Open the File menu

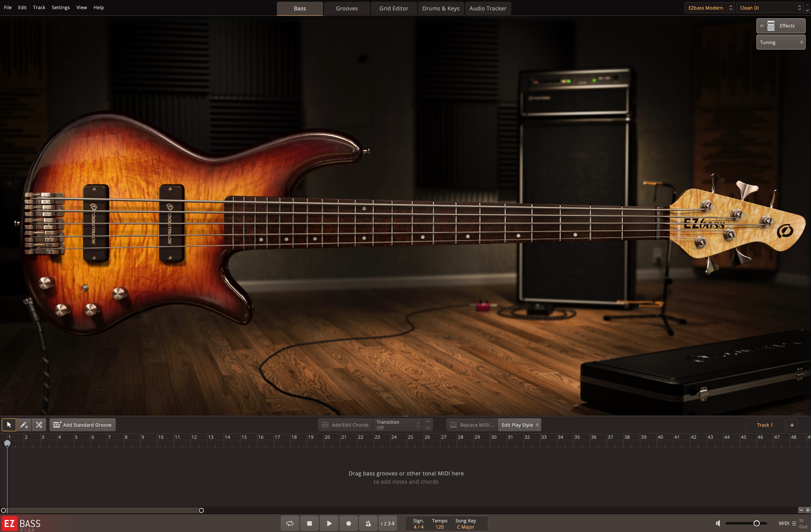7,7
